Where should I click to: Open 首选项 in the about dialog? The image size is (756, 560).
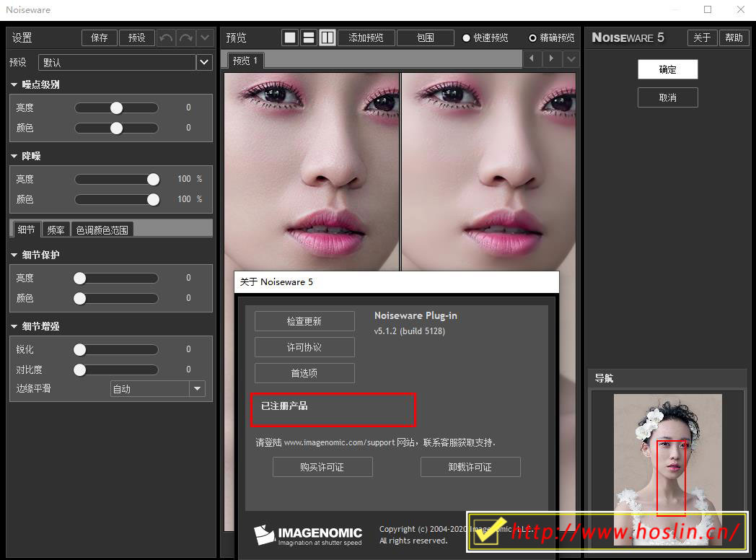[304, 373]
